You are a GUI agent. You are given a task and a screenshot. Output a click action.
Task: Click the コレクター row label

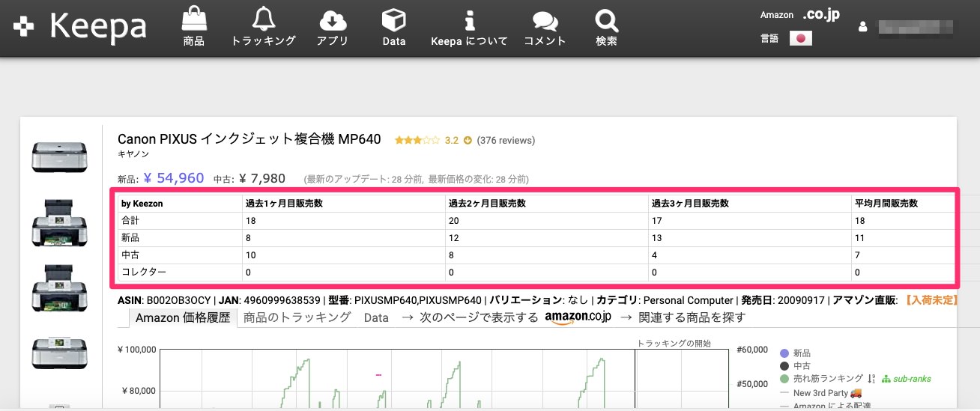(x=144, y=271)
